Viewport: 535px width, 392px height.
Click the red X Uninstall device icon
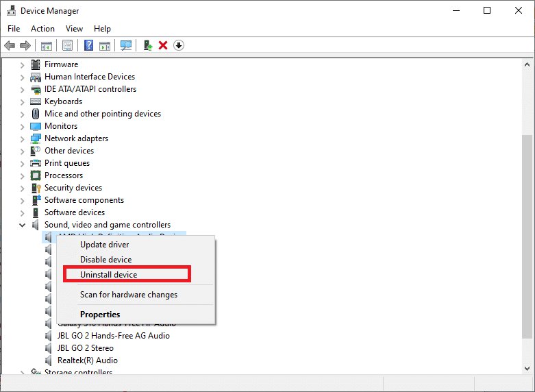[x=163, y=45]
